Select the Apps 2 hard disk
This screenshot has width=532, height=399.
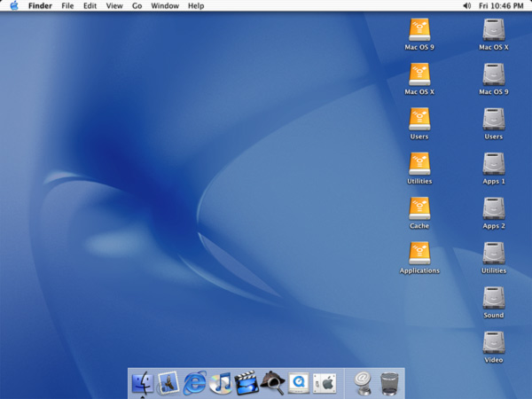pos(494,208)
